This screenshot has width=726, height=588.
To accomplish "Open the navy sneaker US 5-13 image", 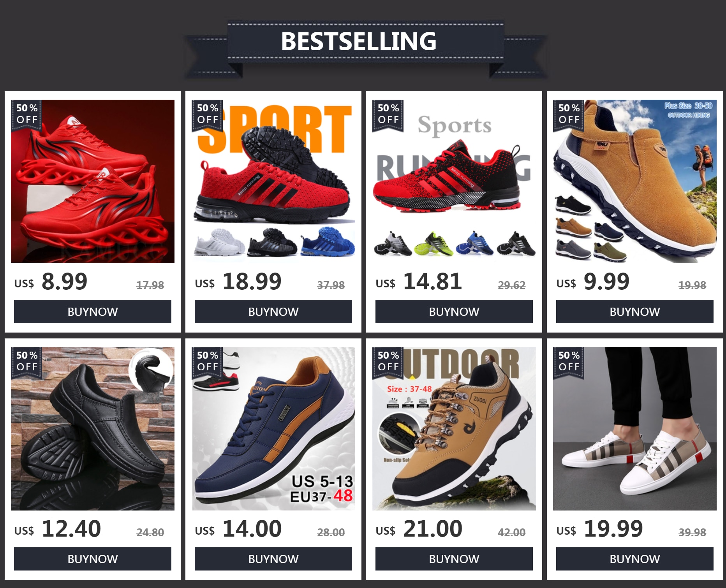I will click(273, 429).
